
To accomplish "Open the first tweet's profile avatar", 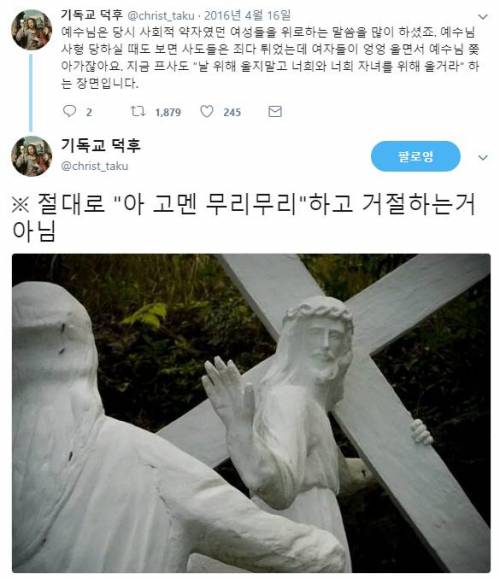I will tap(31, 30).
